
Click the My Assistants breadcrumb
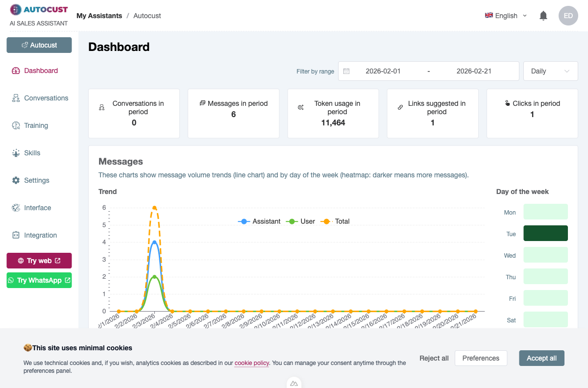coord(99,15)
